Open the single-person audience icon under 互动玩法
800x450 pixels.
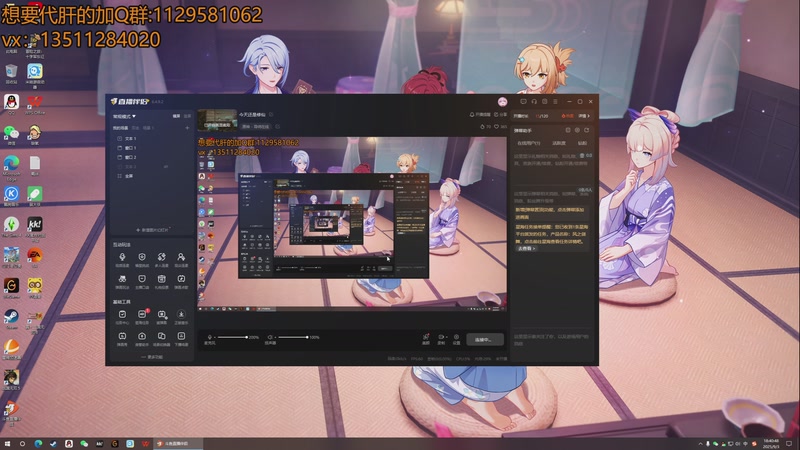181,259
